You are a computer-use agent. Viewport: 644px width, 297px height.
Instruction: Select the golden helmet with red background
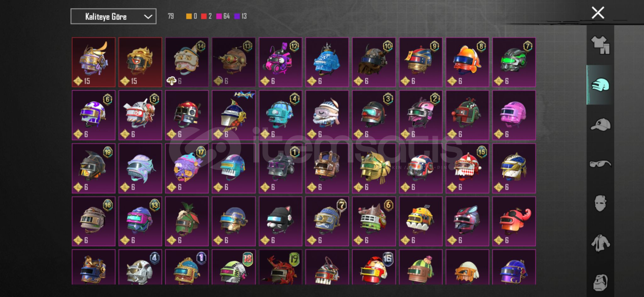[x=140, y=62]
